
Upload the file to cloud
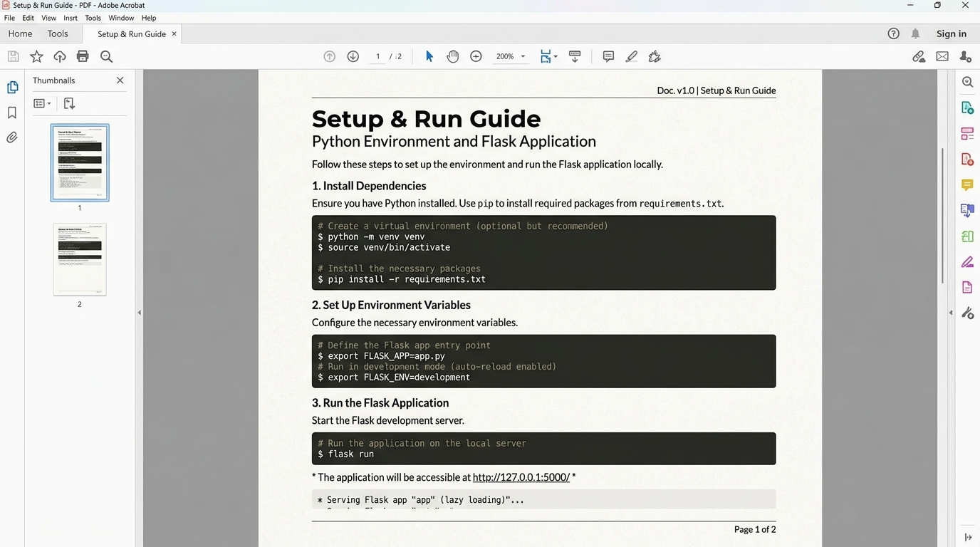point(60,56)
